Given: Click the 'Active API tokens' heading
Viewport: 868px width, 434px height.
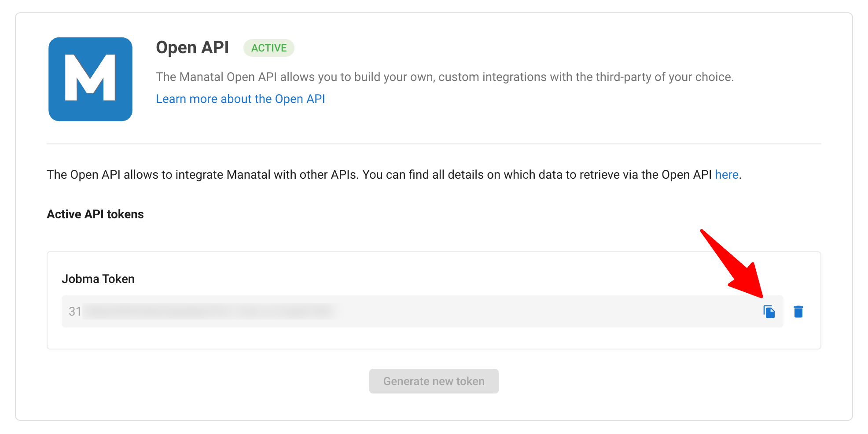Looking at the screenshot, I should [x=95, y=214].
